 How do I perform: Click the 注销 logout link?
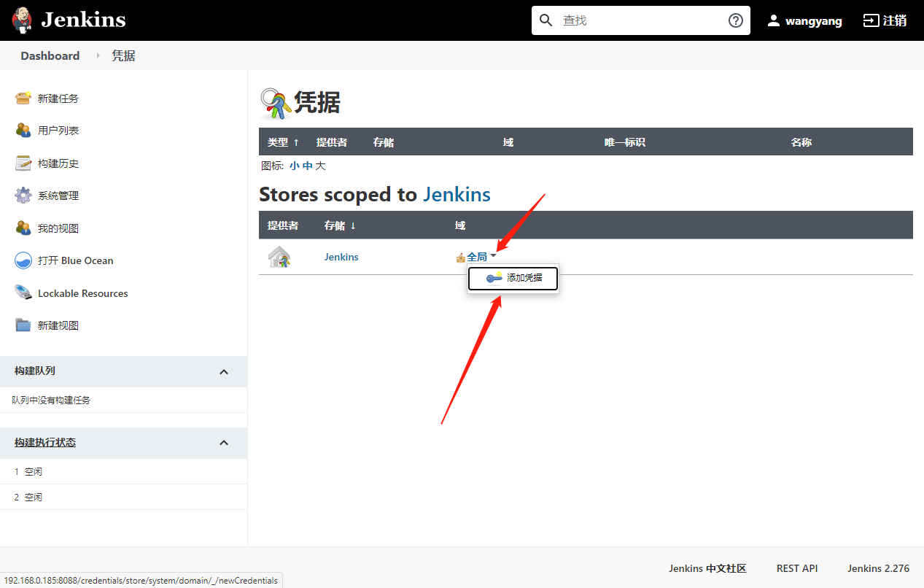coord(895,20)
